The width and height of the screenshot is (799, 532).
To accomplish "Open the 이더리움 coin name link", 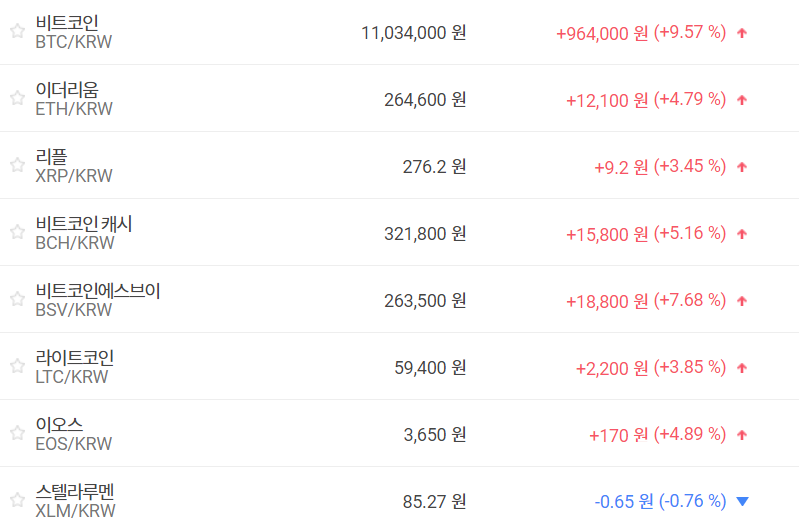I will (67, 89).
